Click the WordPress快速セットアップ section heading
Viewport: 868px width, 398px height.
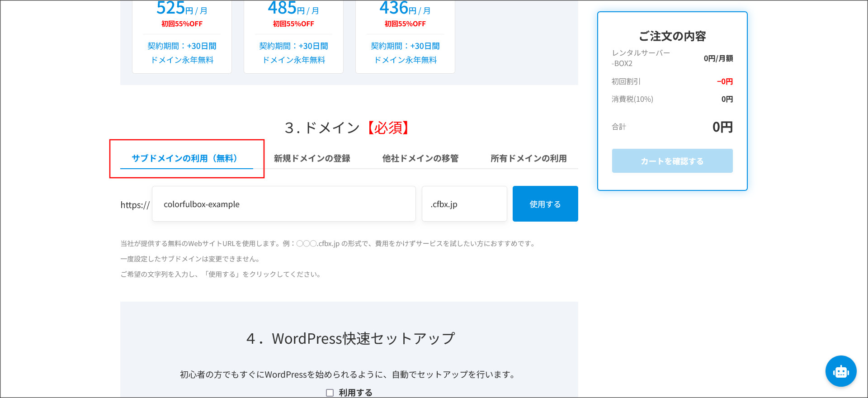click(x=350, y=338)
